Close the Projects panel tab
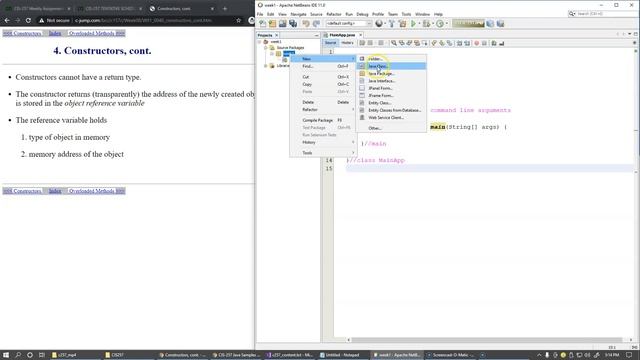Image resolution: width=640 pixels, height=360 pixels. [x=276, y=36]
